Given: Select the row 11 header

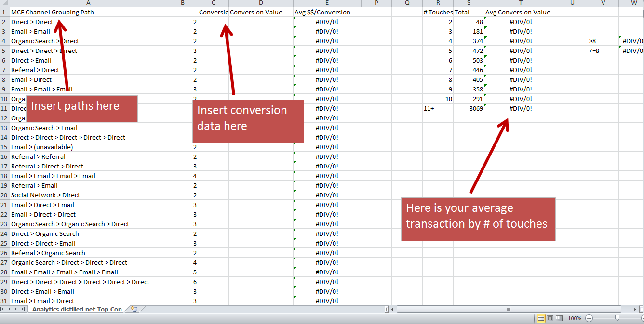Looking at the screenshot, I should 5,108.
